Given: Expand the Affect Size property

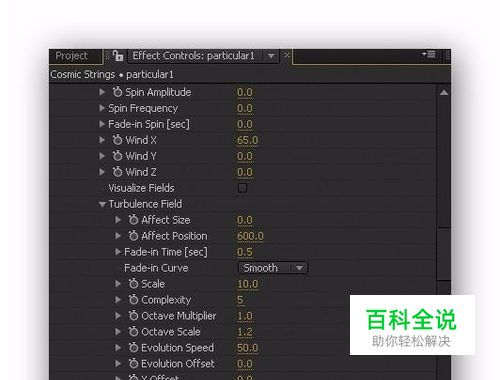Looking at the screenshot, I should point(118,220).
